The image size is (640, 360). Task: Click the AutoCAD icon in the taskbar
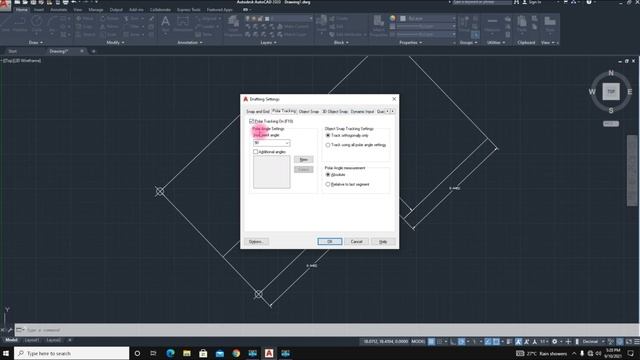pyautogui.click(x=269, y=353)
